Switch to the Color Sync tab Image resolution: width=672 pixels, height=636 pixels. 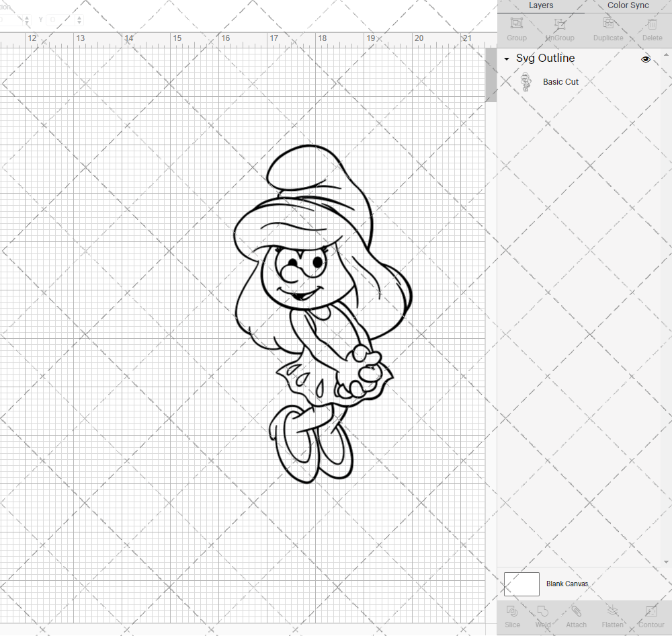628,5
